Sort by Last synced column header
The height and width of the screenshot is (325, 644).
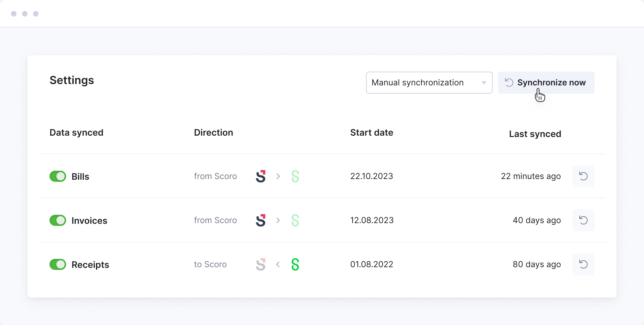[535, 134]
